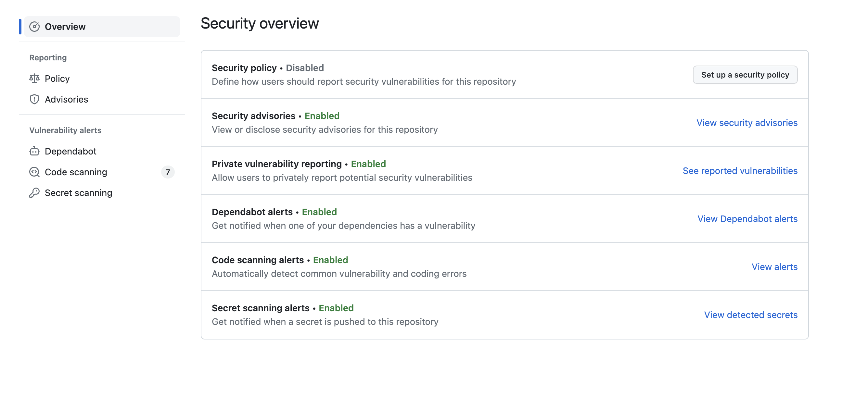
Task: Click the Dependabot robot icon
Action: (x=35, y=151)
